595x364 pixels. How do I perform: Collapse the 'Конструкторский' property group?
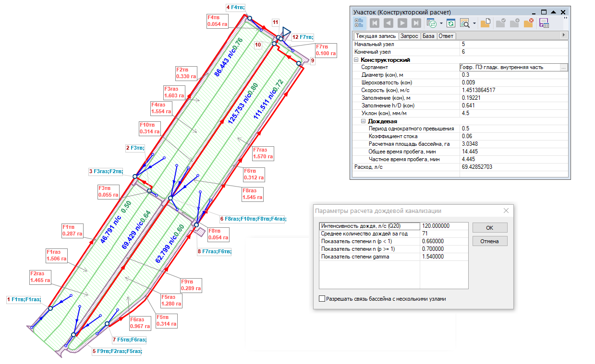point(356,60)
